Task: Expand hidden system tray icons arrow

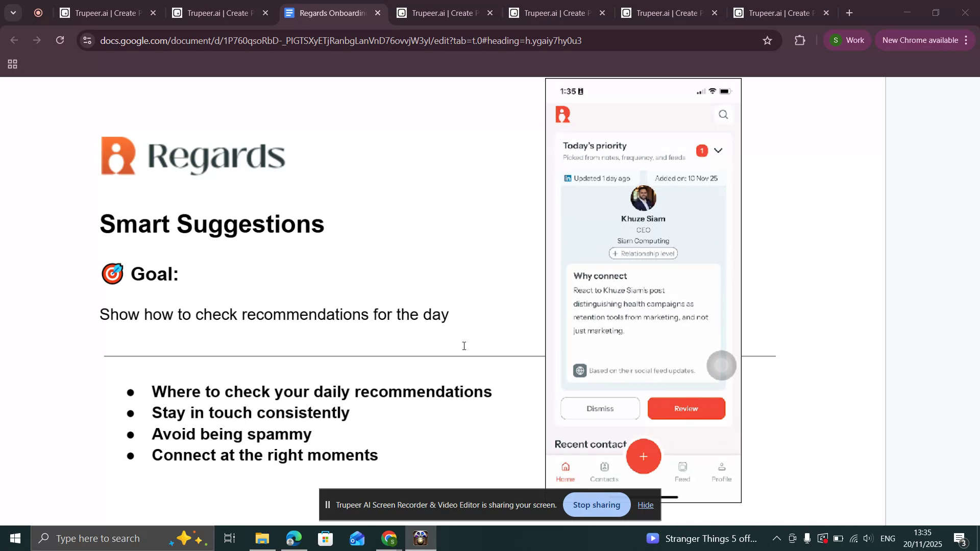Action: [x=776, y=538]
